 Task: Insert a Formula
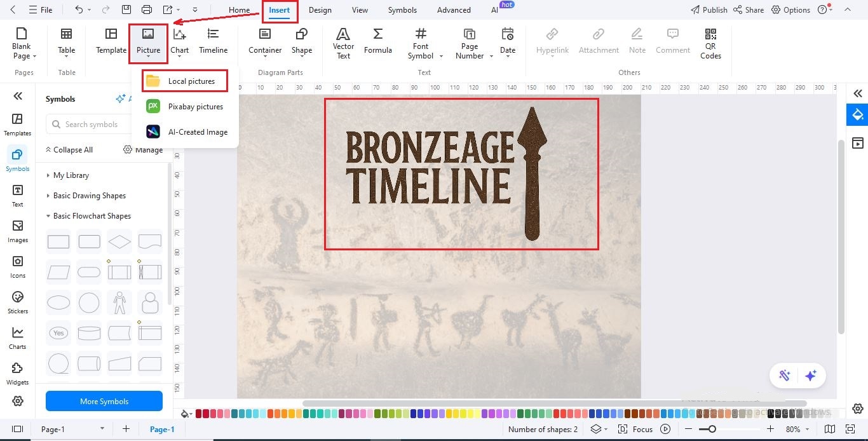tap(378, 41)
